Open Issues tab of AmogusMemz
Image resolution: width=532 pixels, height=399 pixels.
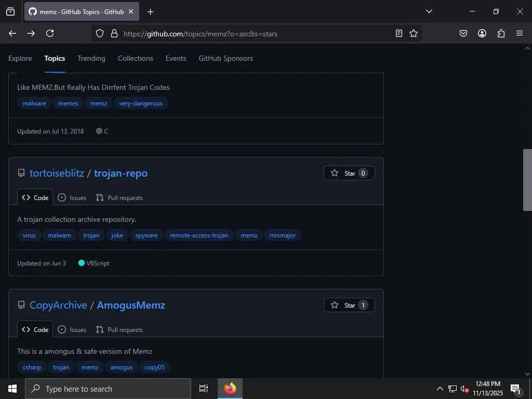point(72,329)
